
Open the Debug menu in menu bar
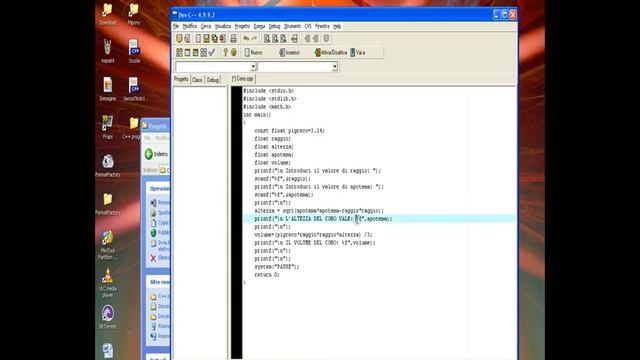tap(274, 26)
